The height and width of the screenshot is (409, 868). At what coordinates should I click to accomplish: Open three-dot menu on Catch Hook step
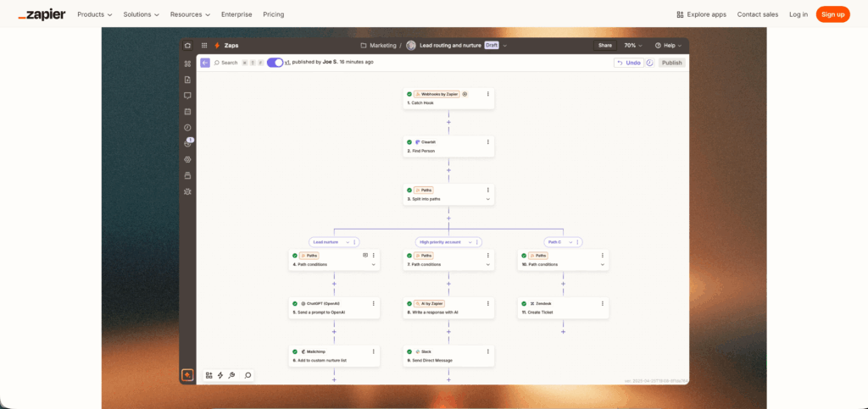point(488,94)
